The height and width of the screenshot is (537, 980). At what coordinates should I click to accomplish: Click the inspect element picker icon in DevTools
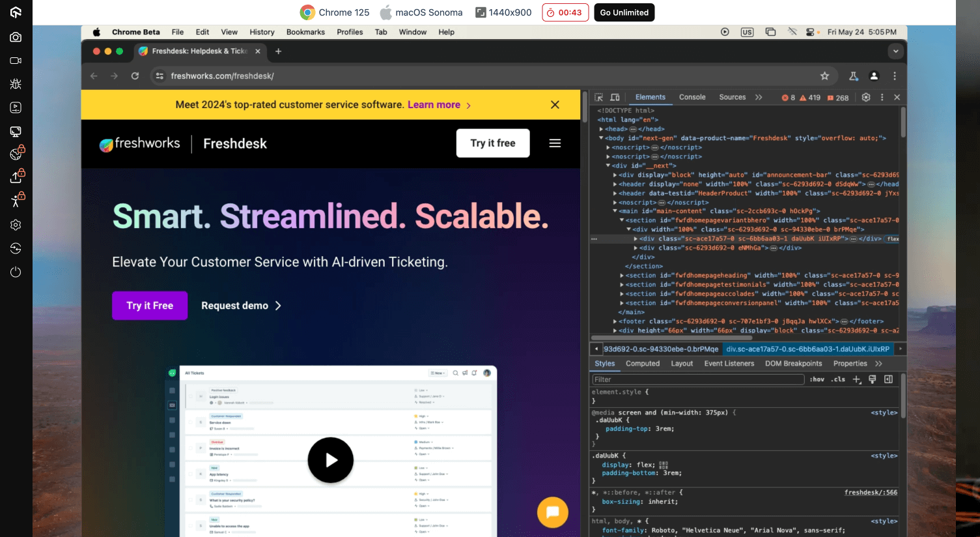(x=599, y=97)
